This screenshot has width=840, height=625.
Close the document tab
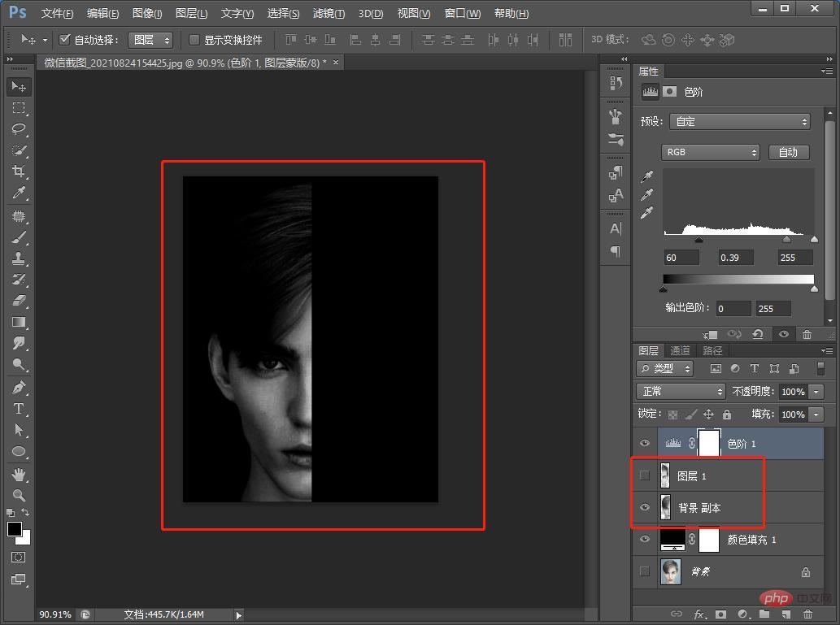336,62
